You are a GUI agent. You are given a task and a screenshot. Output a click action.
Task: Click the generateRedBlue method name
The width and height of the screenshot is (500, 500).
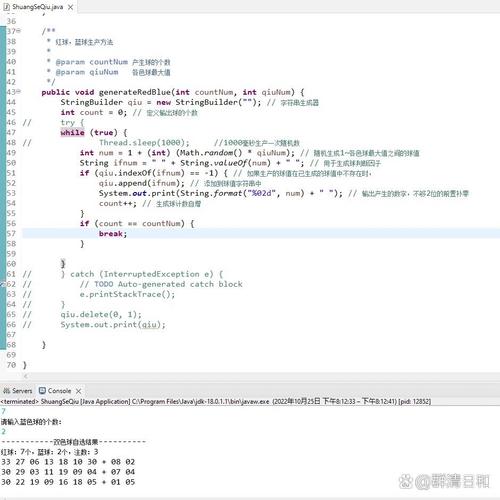tap(136, 92)
